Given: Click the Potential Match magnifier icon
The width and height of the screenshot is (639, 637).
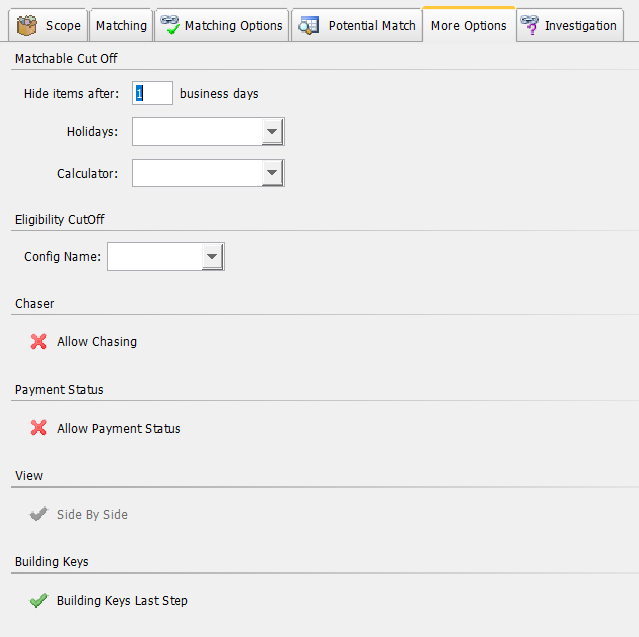Looking at the screenshot, I should [309, 25].
